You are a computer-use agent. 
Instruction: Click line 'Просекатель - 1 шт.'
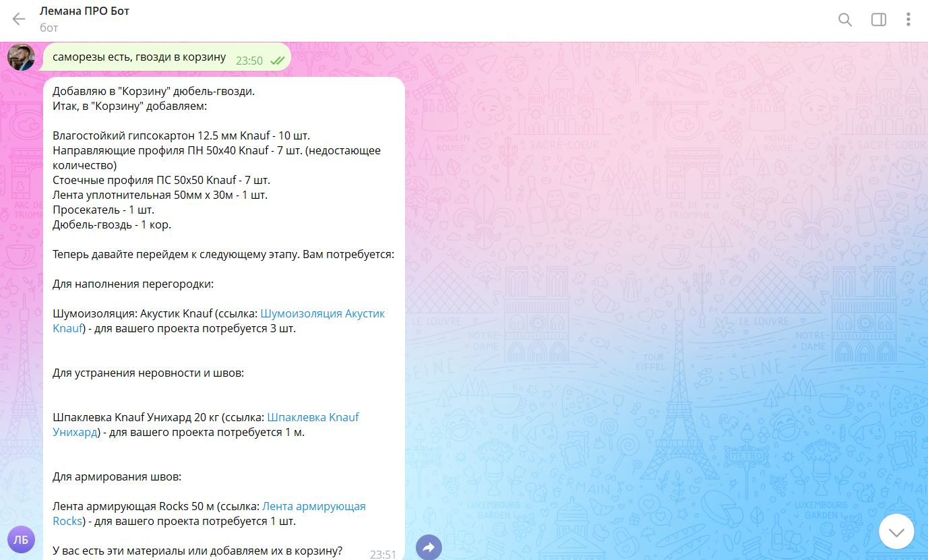(104, 210)
